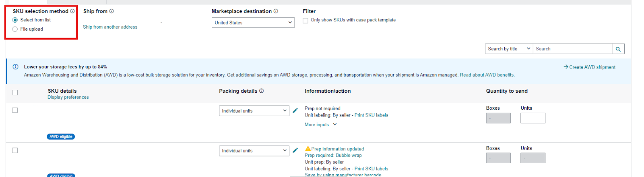Click 'Ship from another address' link
This screenshot has height=177, width=644.
(x=110, y=27)
